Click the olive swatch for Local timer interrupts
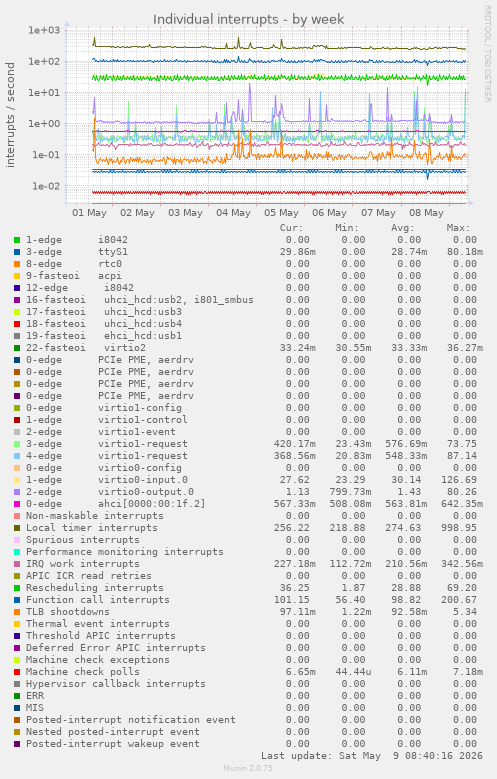Image resolution: width=497 pixels, height=779 pixels. point(17,528)
